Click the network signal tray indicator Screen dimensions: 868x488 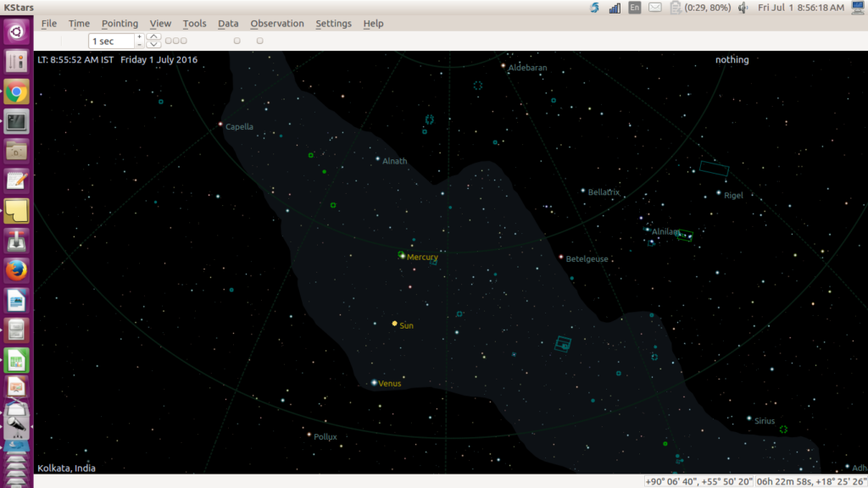click(x=615, y=8)
